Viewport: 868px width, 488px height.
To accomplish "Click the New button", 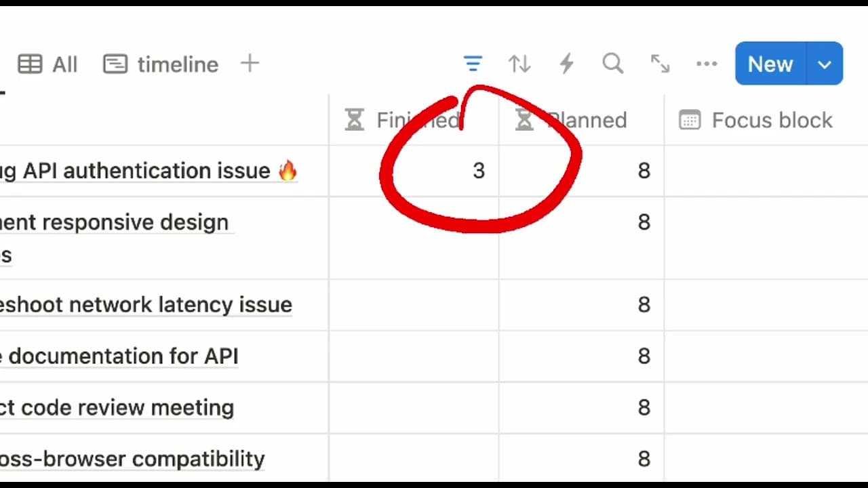I will 770,64.
